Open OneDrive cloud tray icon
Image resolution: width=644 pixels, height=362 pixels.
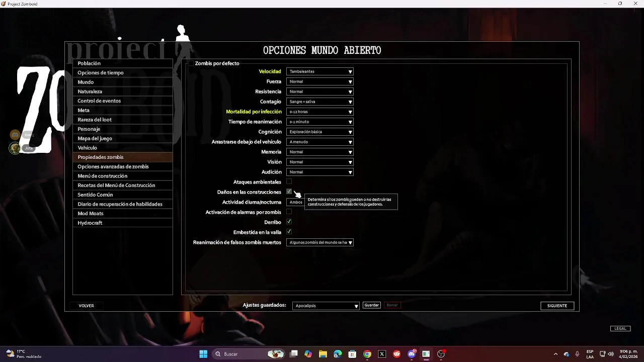[567, 354]
